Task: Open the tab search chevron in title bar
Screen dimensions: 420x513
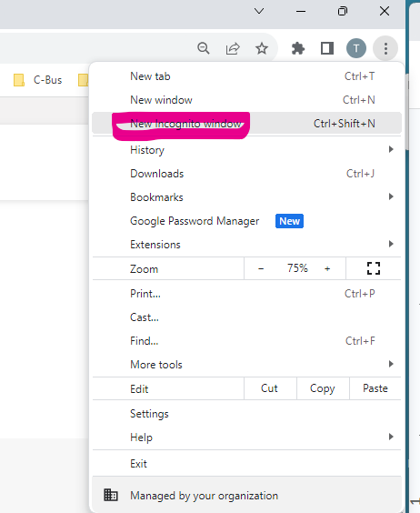Action: 259,12
